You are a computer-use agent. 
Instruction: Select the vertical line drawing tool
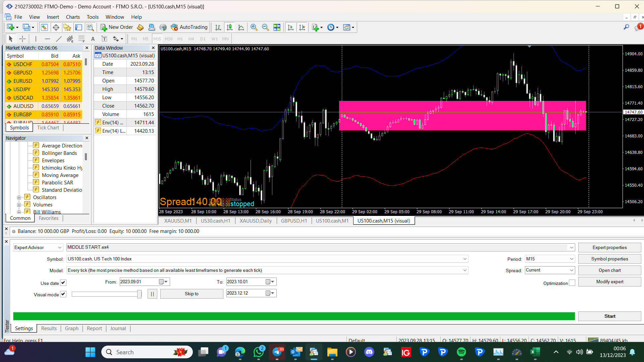click(36, 39)
